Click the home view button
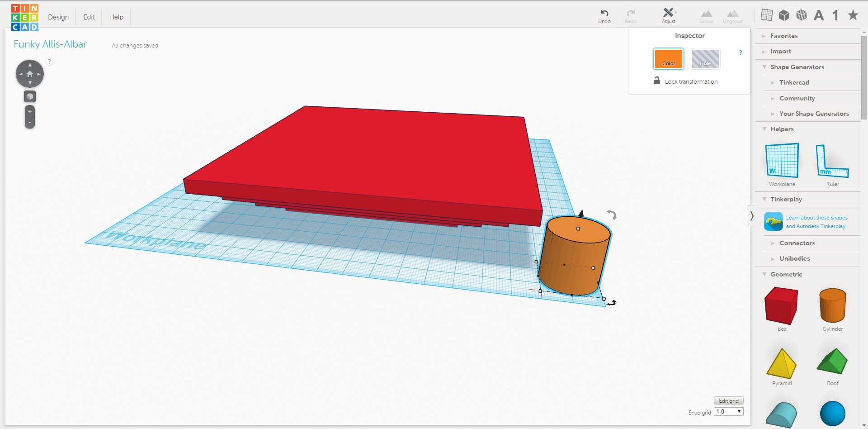This screenshot has height=429, width=868. pyautogui.click(x=30, y=74)
